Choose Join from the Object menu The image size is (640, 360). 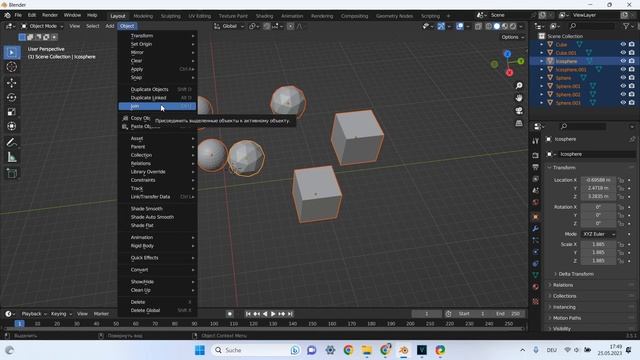(x=157, y=106)
